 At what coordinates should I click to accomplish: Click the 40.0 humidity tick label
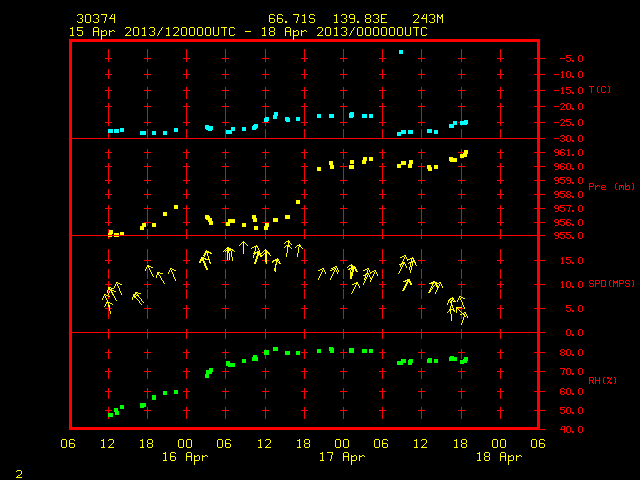coord(571,430)
